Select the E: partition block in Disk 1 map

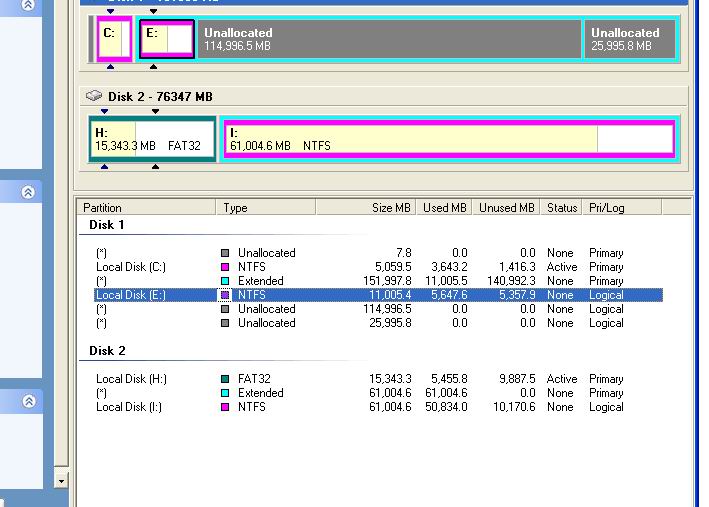167,39
